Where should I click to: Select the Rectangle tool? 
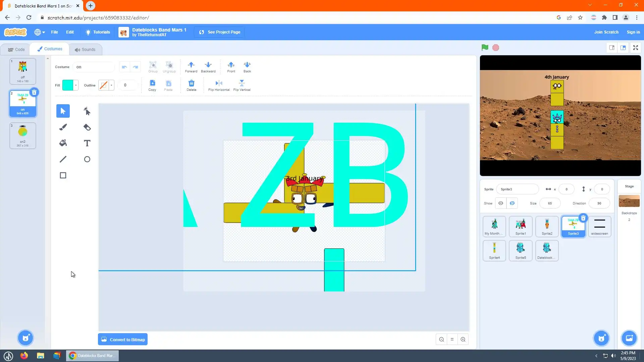coord(63,175)
